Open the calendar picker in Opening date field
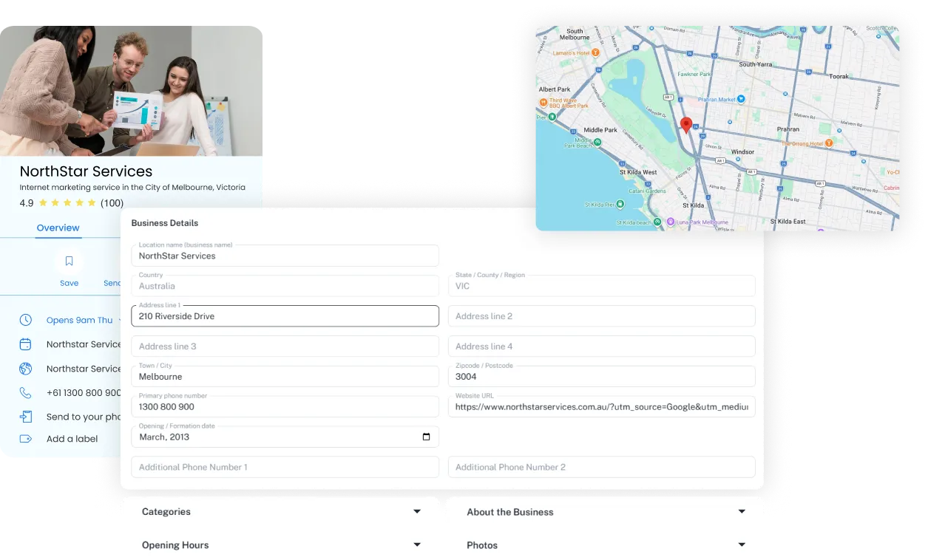928x560 pixels. [x=426, y=437]
